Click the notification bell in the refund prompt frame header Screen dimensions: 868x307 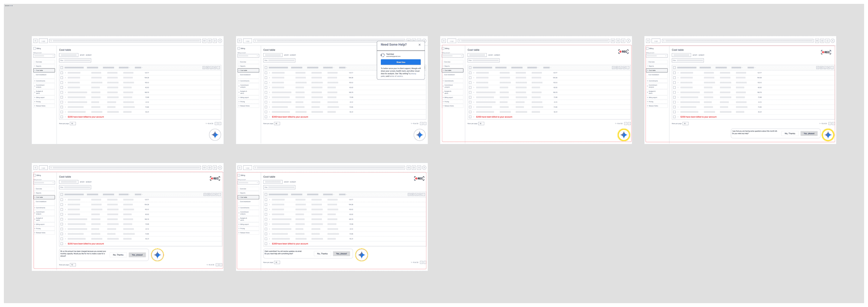point(215,168)
